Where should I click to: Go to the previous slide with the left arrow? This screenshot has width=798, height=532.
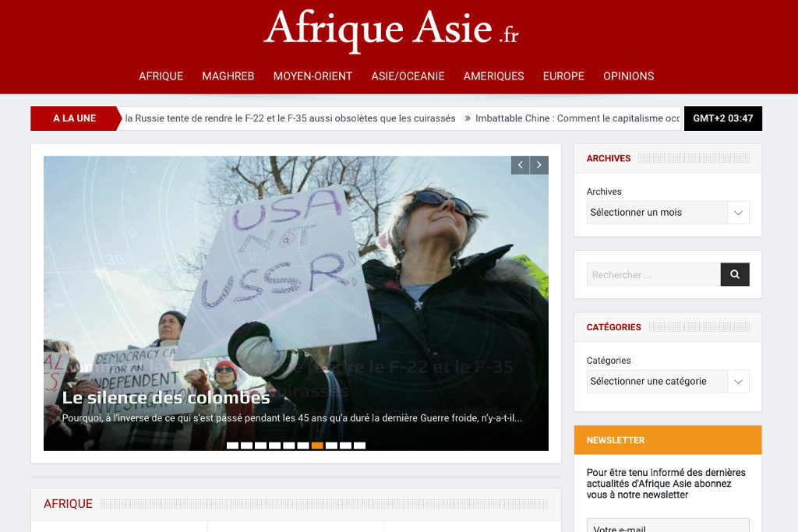[520, 165]
